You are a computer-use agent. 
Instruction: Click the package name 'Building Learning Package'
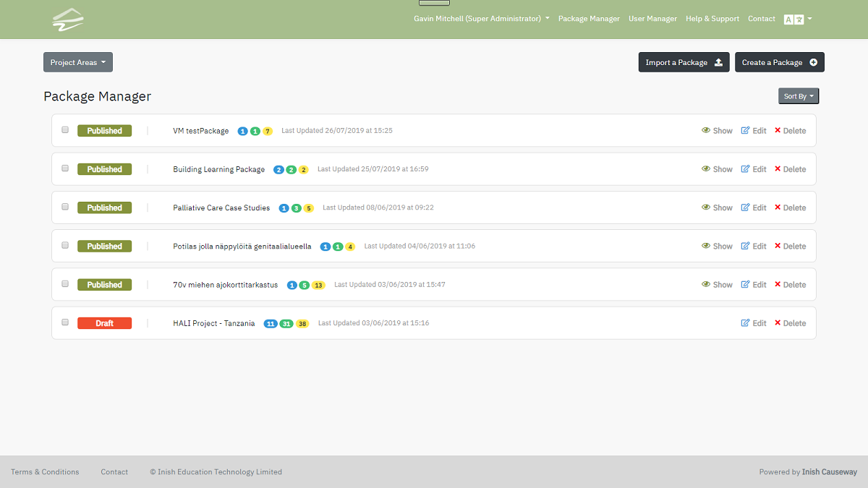[x=219, y=169]
